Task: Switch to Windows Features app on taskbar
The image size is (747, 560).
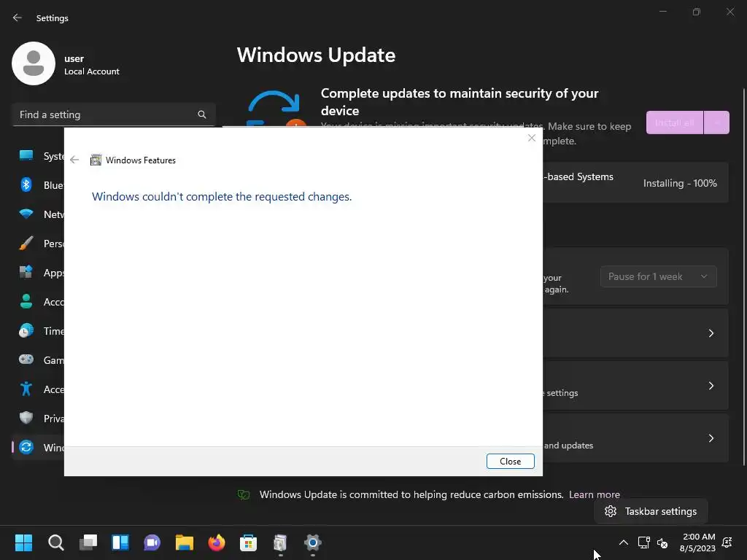Action: tap(280, 542)
